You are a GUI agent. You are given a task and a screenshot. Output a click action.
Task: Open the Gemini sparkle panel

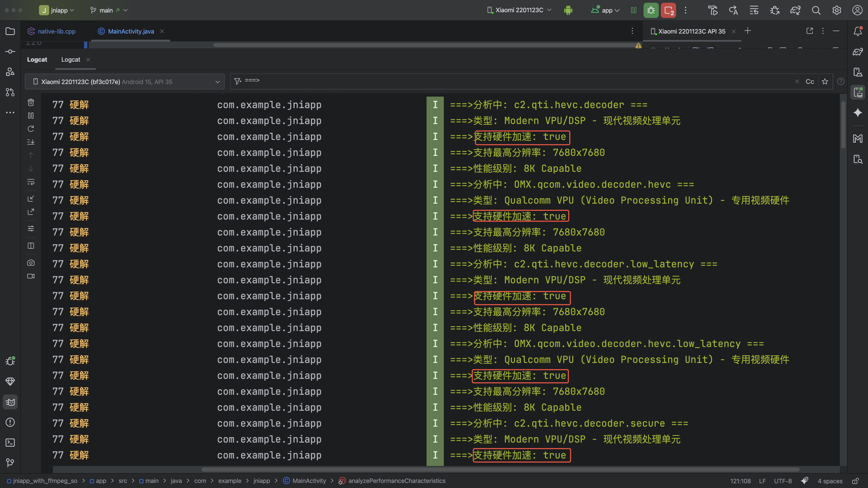click(858, 113)
